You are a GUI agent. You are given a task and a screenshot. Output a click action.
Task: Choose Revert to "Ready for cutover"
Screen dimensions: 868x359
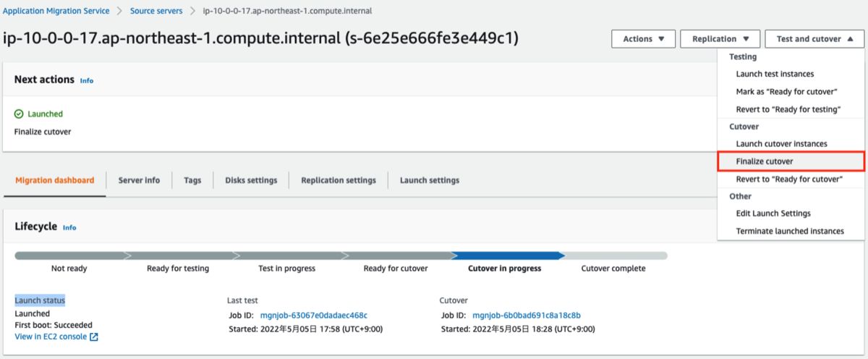(x=789, y=179)
